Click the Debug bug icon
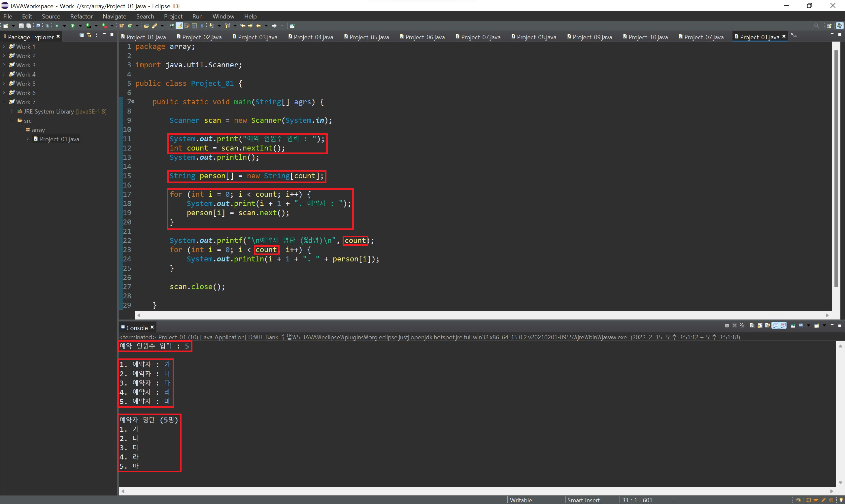Image resolution: width=845 pixels, height=504 pixels. coord(57,26)
